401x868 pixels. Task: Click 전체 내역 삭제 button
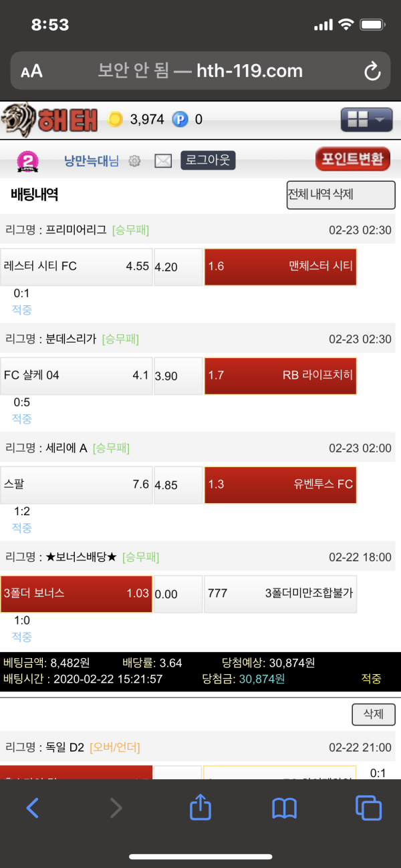[341, 195]
